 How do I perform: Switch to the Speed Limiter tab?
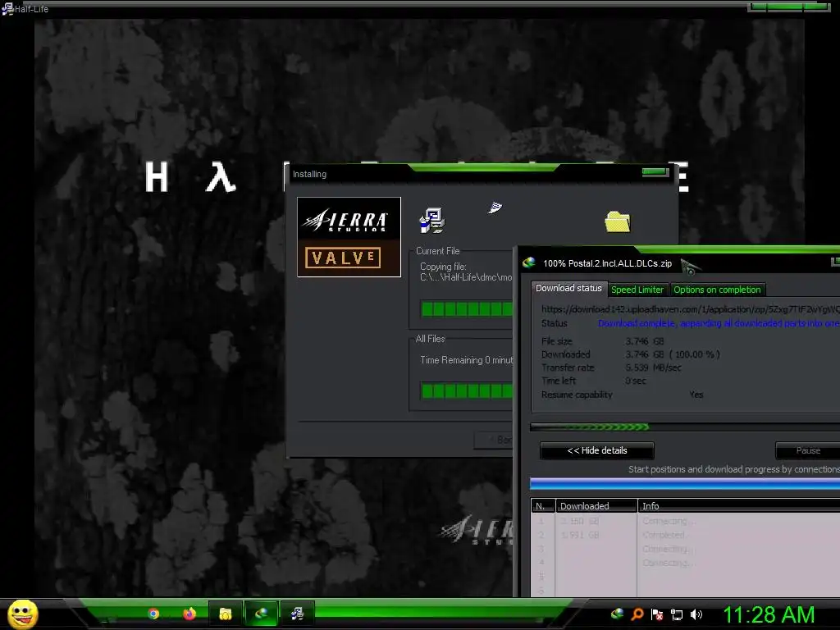(637, 290)
